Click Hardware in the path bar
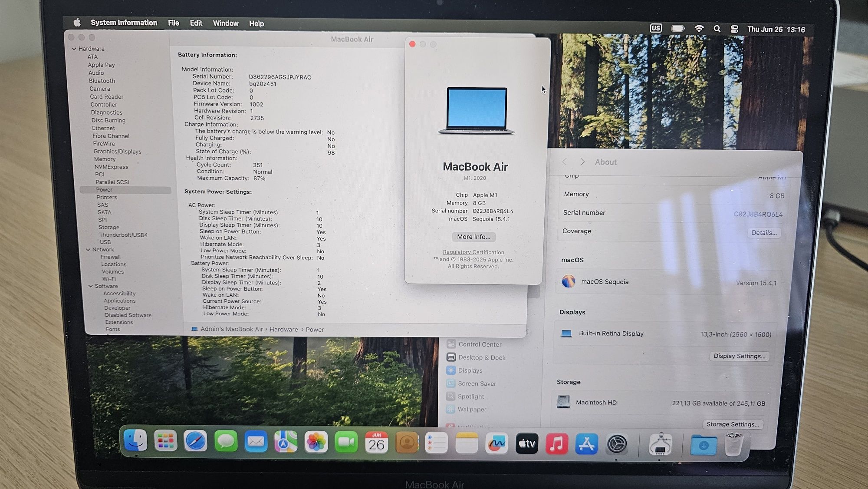Image resolution: width=868 pixels, height=489 pixels. click(284, 330)
